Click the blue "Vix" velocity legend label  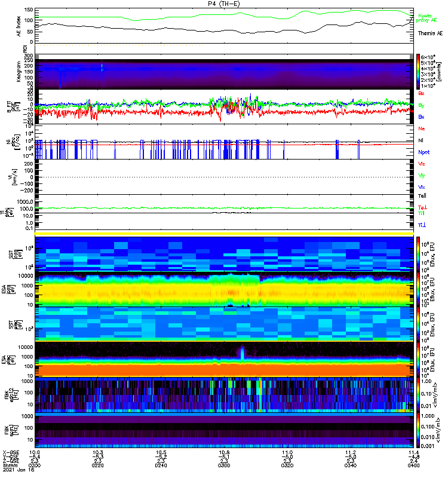pyautogui.click(x=422, y=187)
